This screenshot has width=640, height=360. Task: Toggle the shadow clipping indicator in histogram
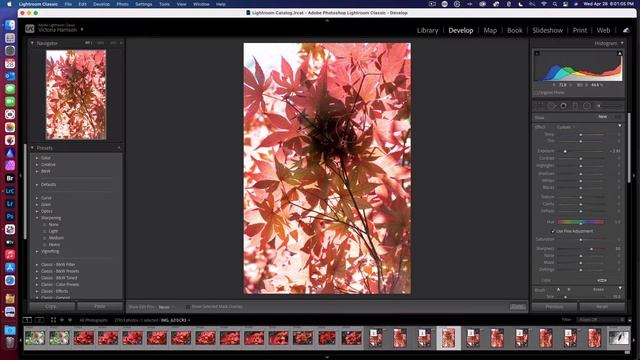[537, 53]
